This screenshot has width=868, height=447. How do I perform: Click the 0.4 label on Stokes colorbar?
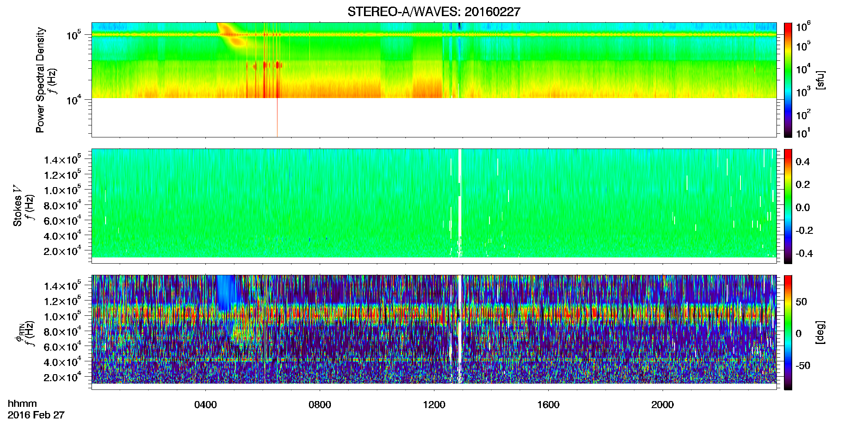[803, 162]
